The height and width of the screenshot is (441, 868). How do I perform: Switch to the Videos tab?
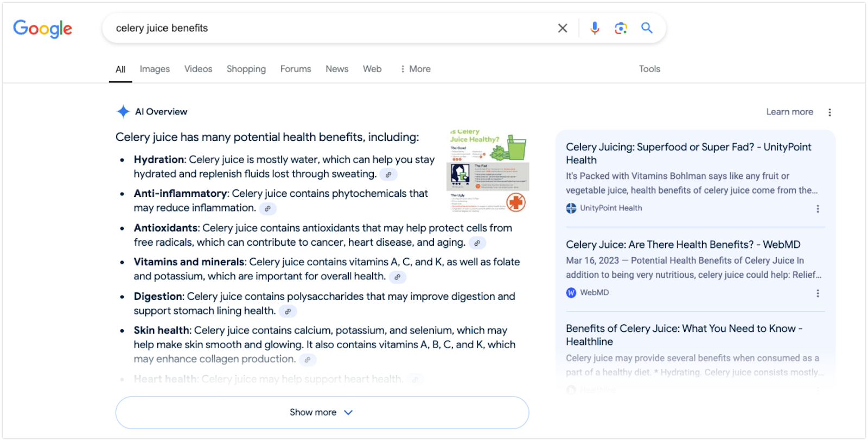(x=198, y=69)
